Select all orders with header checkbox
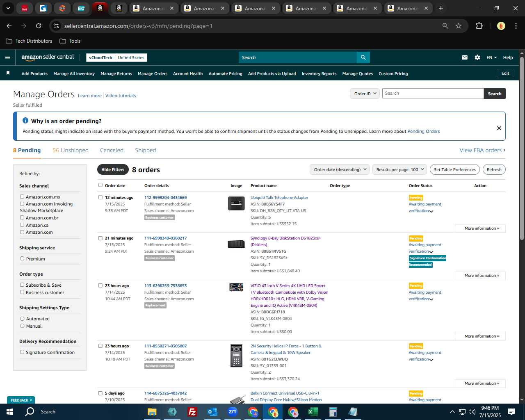Screen dimensions: 525x420 [x=100, y=185]
